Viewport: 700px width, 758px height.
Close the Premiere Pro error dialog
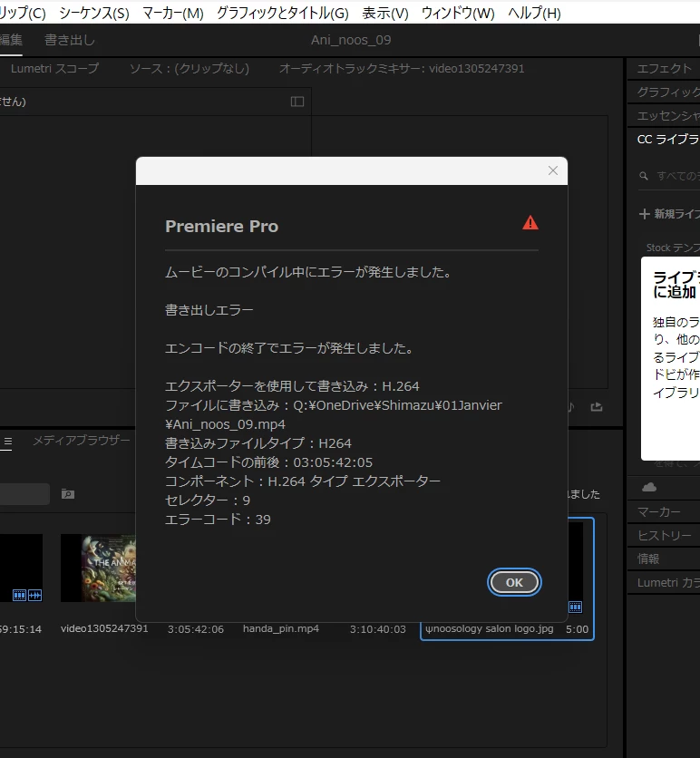pyautogui.click(x=553, y=170)
